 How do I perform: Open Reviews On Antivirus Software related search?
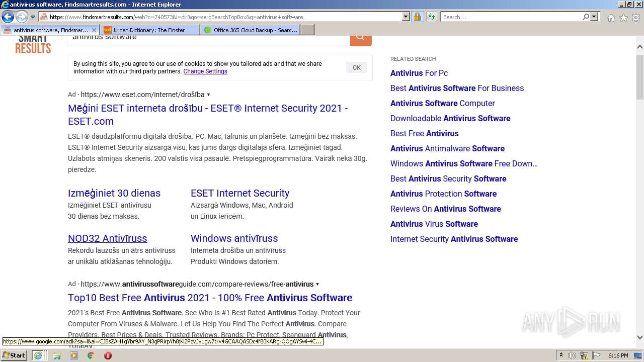coord(446,209)
